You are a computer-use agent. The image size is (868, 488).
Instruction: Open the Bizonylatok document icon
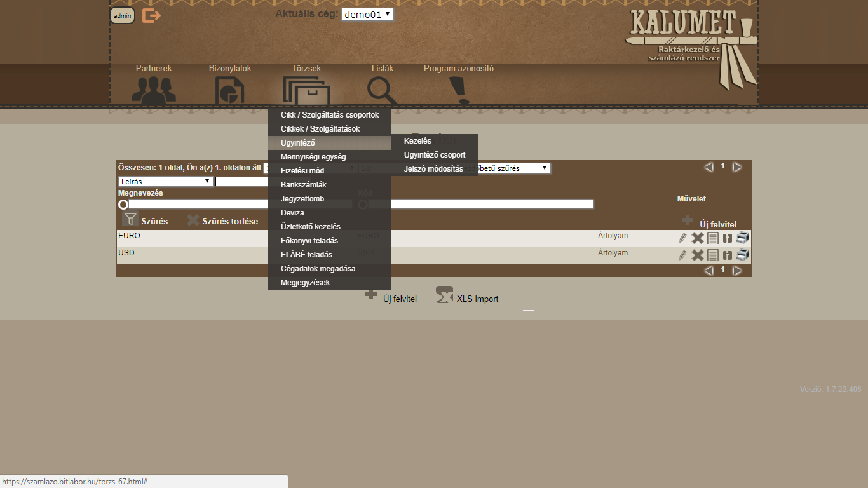[229, 90]
